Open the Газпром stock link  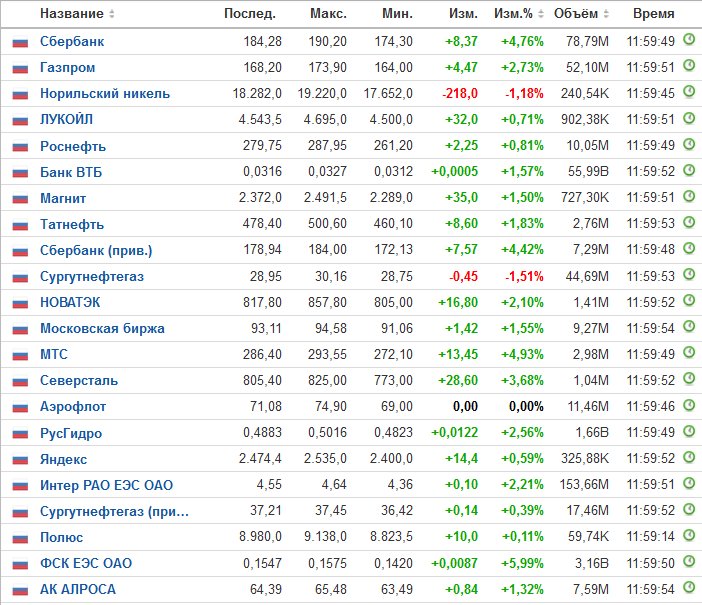point(68,68)
